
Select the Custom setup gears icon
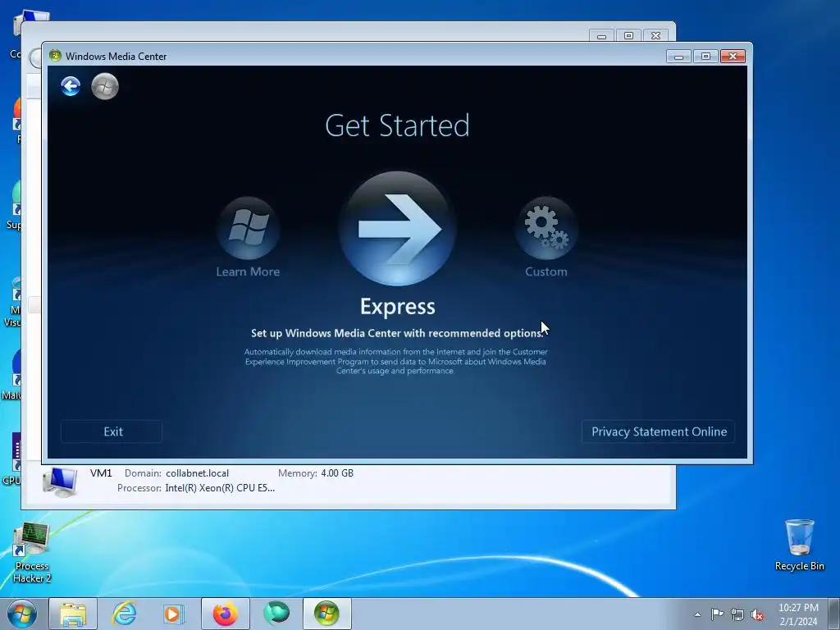coord(546,227)
